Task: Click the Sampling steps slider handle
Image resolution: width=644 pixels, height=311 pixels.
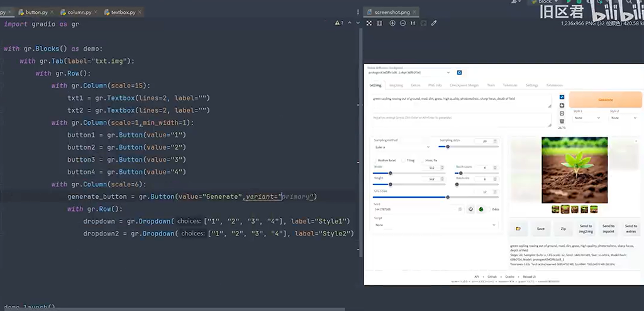Action: [448, 147]
